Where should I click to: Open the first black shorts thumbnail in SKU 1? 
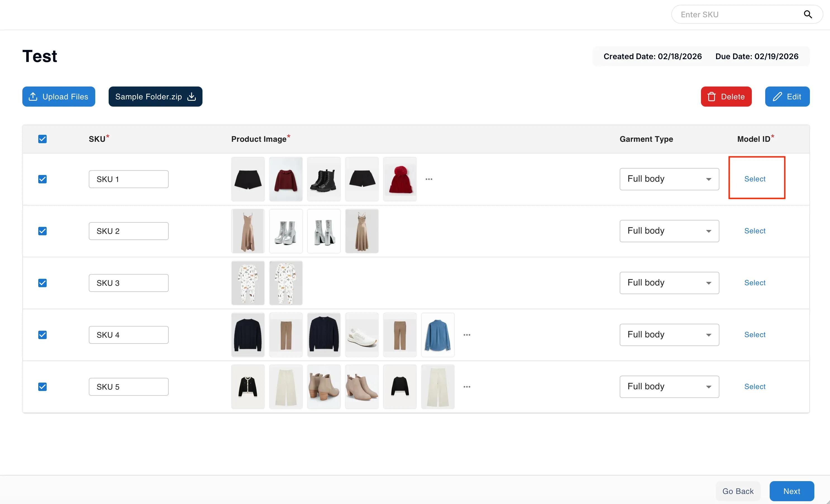(x=248, y=179)
